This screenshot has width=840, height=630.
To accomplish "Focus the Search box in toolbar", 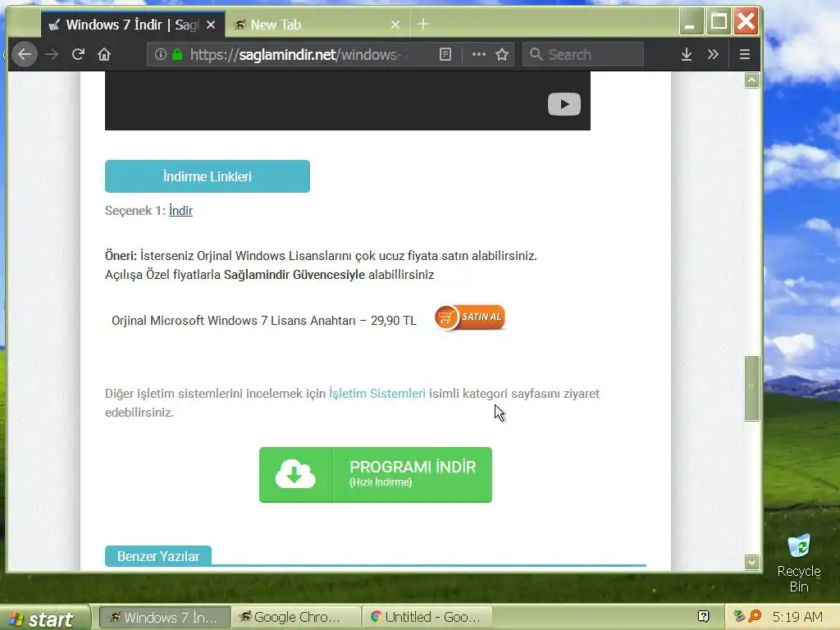I will click(583, 54).
